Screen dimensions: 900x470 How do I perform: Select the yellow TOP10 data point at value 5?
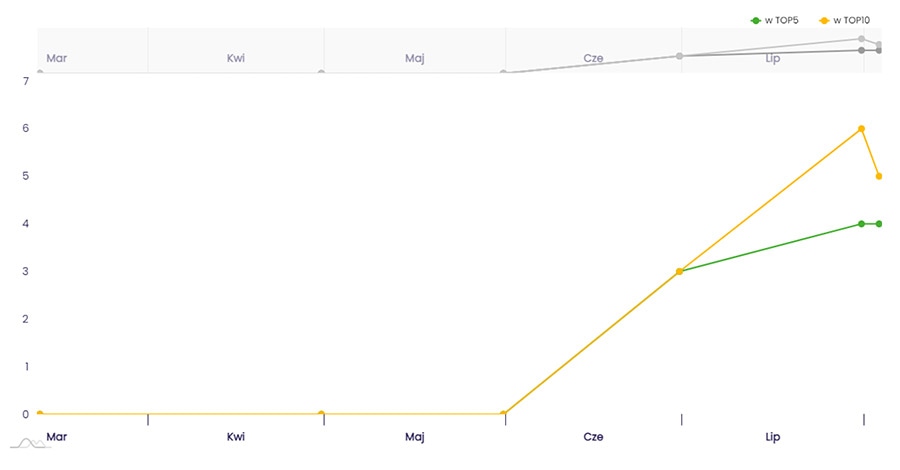click(879, 176)
